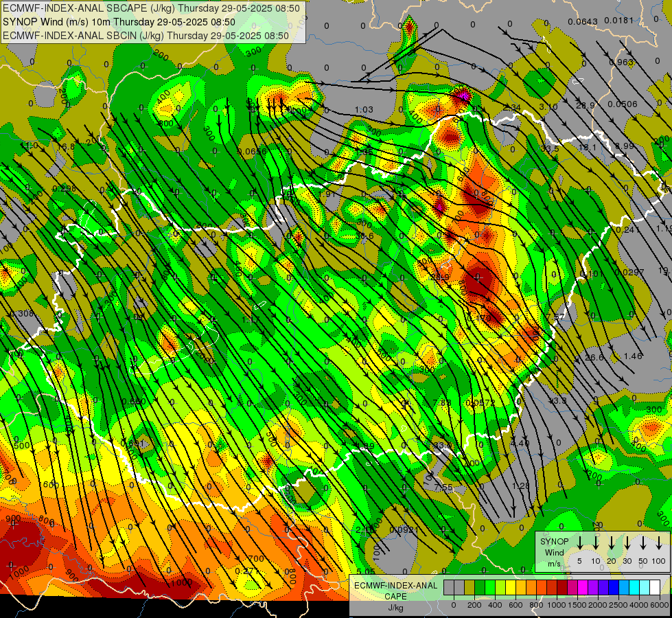
Task: Click the 1500 tick label on color scale
Action: click(577, 605)
